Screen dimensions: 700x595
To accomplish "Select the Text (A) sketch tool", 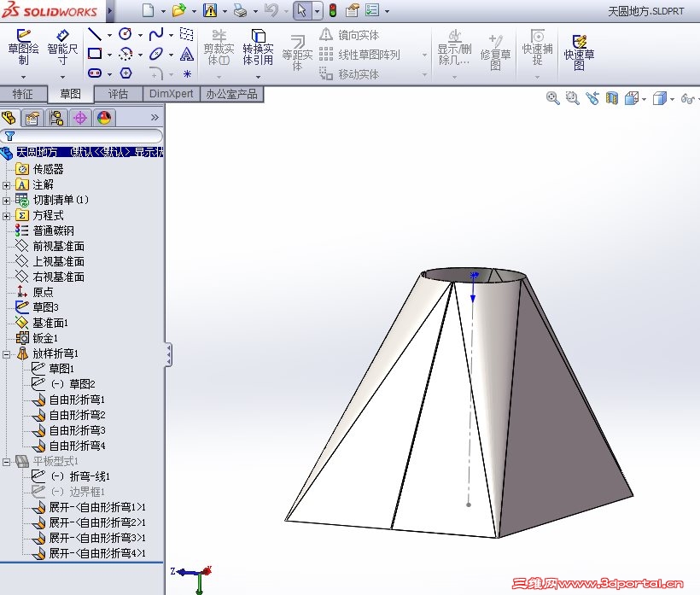I will point(187,54).
